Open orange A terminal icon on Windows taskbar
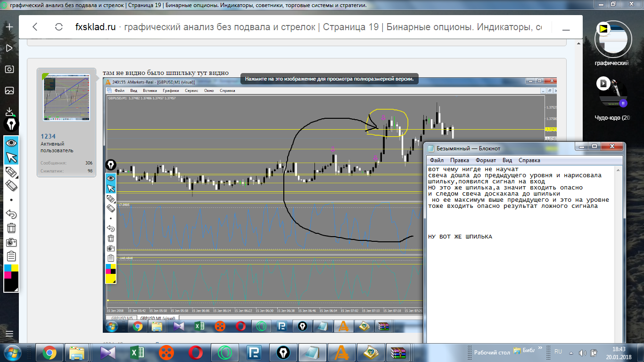644x362 pixels. click(341, 353)
